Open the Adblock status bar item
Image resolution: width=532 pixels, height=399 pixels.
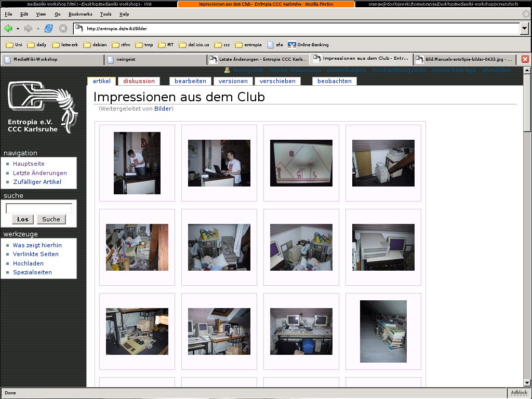pos(519,393)
